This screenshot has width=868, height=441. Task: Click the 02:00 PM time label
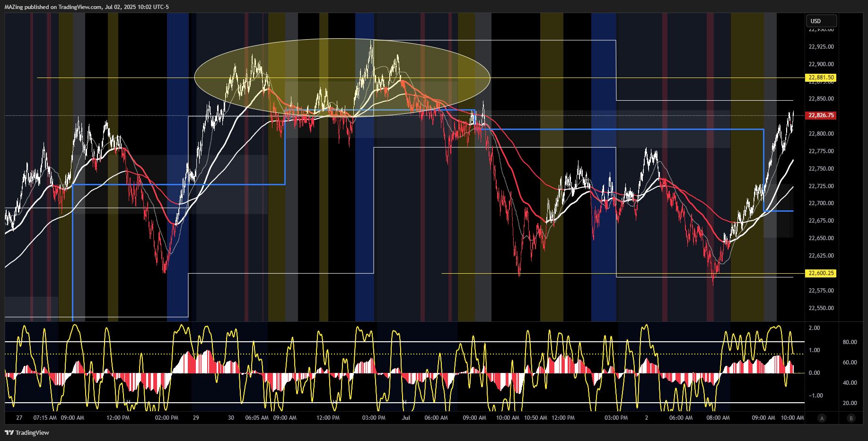point(167,418)
